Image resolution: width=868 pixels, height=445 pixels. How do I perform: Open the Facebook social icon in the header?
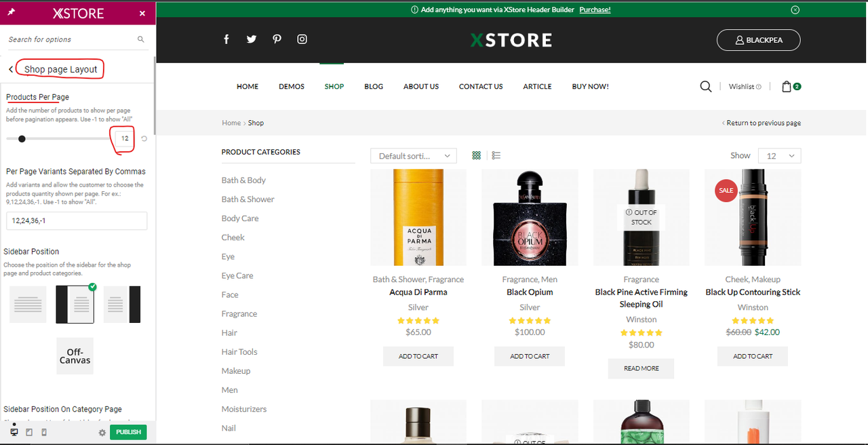[226, 39]
